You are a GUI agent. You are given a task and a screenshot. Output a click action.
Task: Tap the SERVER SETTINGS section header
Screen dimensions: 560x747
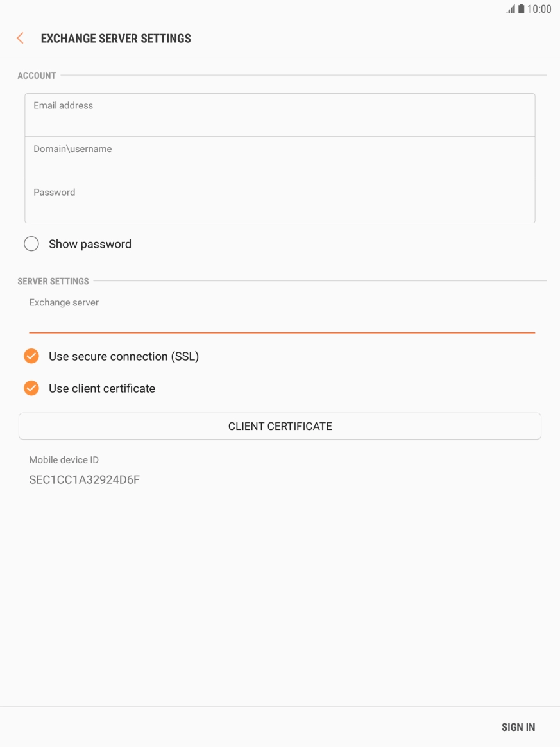point(53,281)
